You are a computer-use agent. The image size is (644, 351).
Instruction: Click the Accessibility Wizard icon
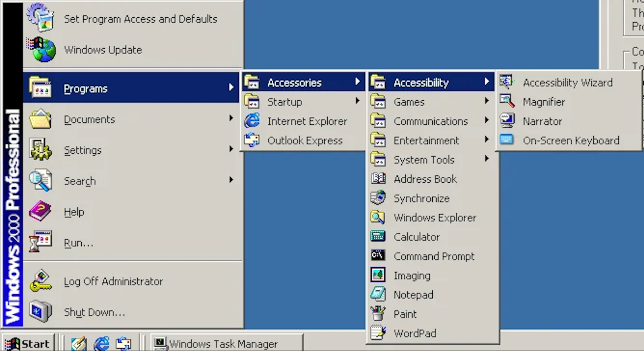[x=507, y=82]
